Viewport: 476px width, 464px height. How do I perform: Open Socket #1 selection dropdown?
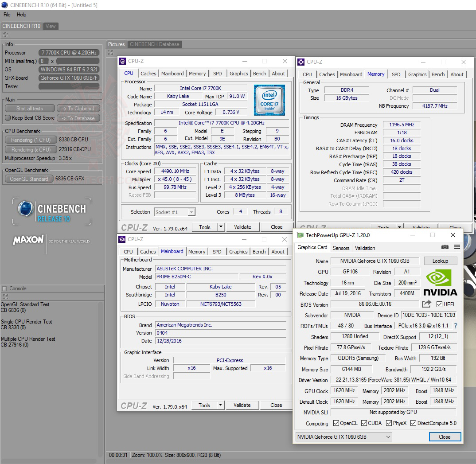click(x=175, y=212)
